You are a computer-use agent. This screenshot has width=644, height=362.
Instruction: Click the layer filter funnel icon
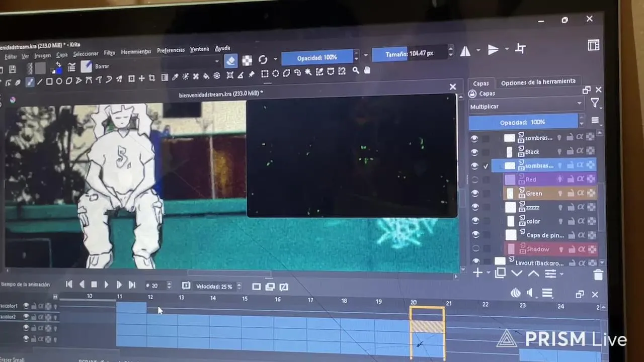595,103
